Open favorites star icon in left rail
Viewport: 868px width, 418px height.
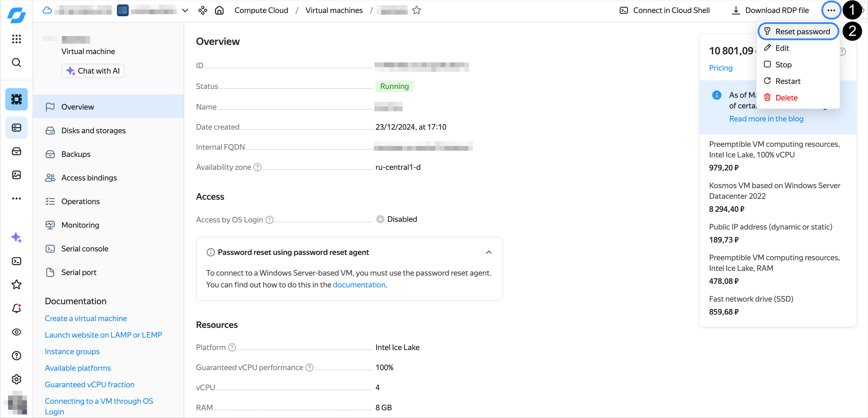pyautogui.click(x=16, y=285)
